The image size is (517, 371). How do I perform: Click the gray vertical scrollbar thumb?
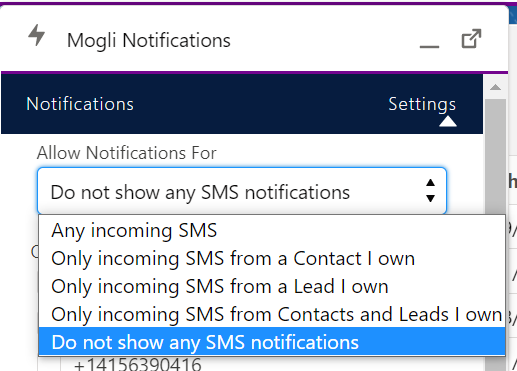coord(496,157)
